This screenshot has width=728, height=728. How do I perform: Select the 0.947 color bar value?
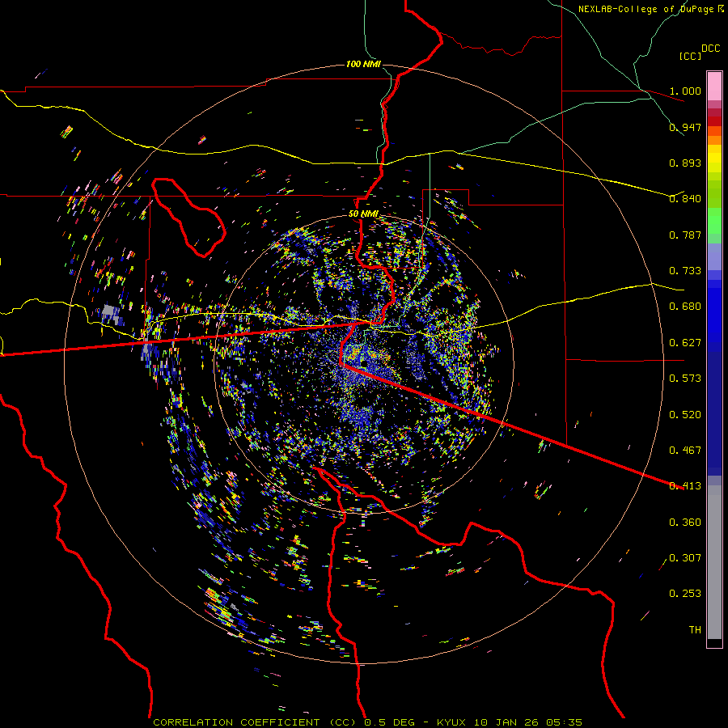pyautogui.click(x=685, y=127)
